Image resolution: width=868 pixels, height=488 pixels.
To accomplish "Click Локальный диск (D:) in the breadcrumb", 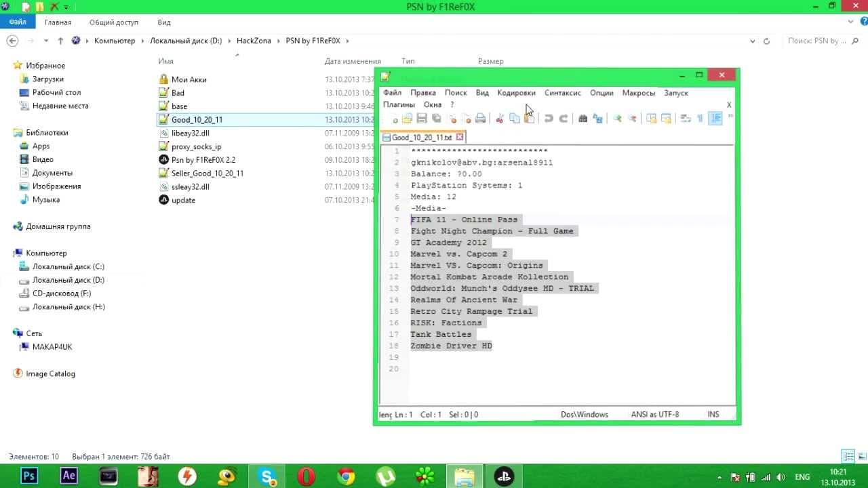I will (x=186, y=41).
